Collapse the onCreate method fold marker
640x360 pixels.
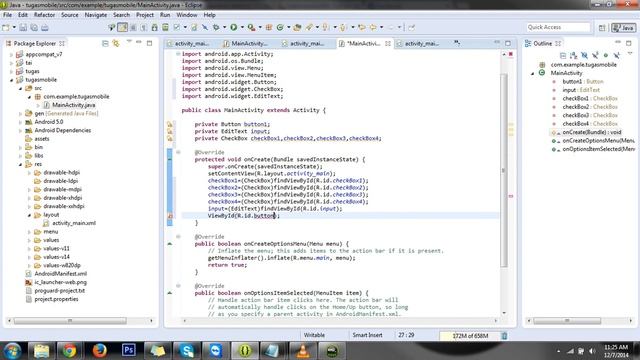(x=178, y=152)
